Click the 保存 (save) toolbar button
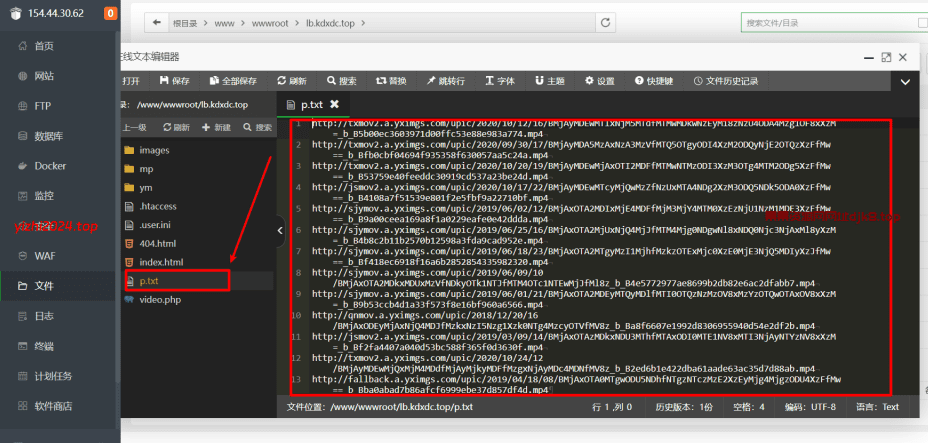928x443 pixels. (x=174, y=81)
